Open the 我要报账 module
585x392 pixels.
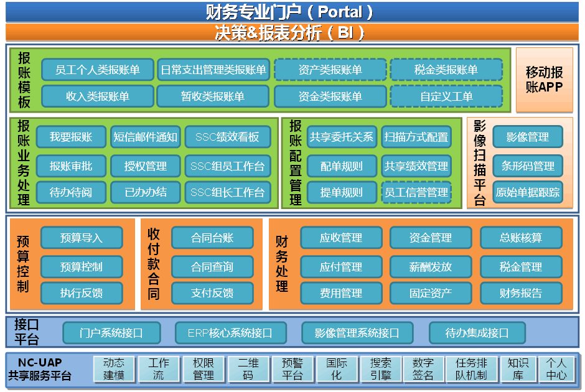coord(72,136)
